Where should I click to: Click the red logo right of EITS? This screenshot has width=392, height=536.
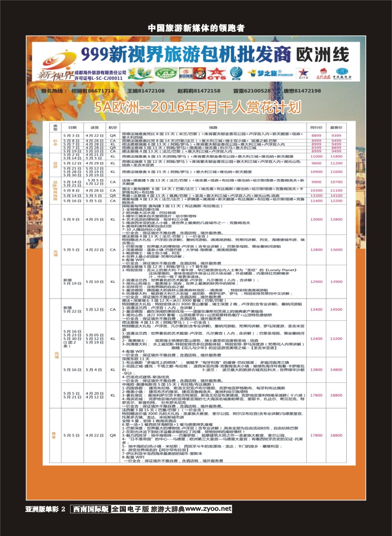point(323,73)
